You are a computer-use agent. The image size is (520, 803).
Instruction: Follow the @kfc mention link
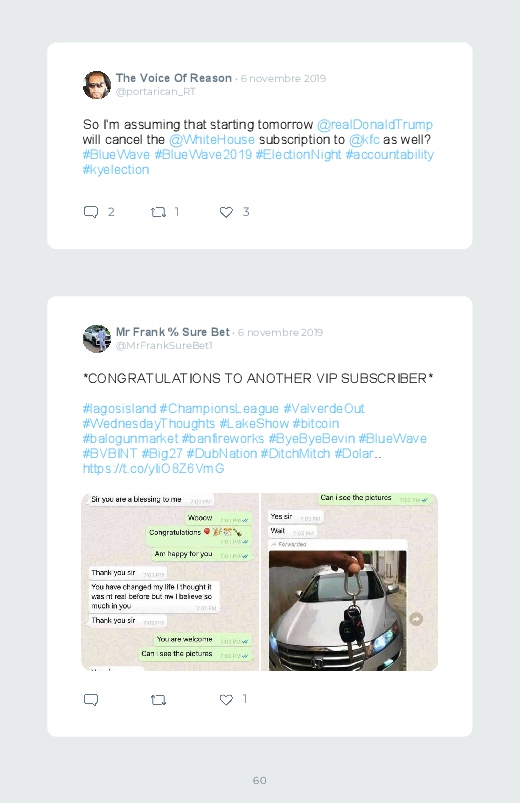tap(364, 139)
